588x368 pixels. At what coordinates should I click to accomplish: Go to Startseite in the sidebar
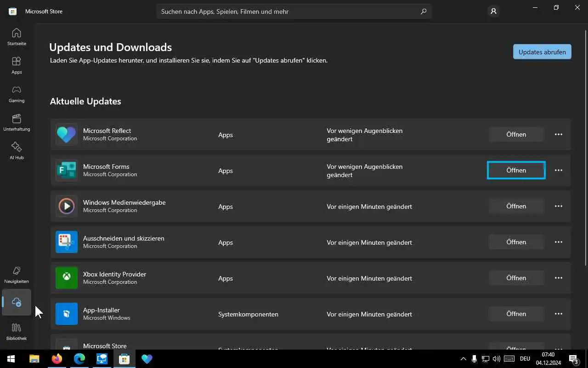tap(17, 37)
